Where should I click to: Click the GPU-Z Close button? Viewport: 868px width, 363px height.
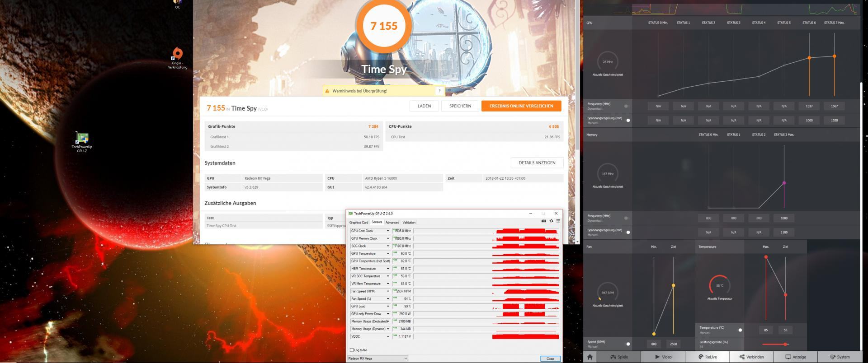550,358
